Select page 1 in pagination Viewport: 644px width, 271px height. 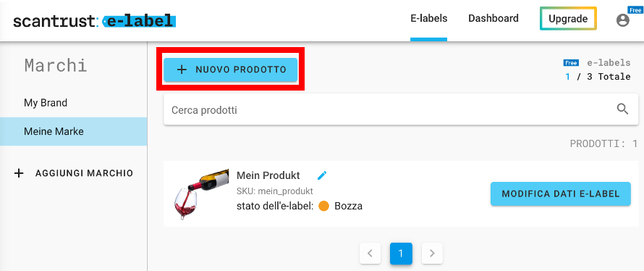[401, 254]
